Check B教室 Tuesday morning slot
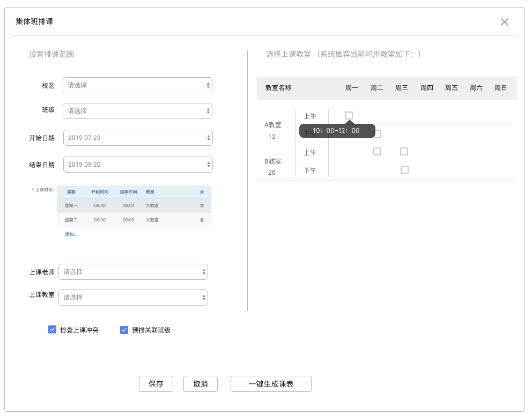532x416 pixels. coord(377,152)
